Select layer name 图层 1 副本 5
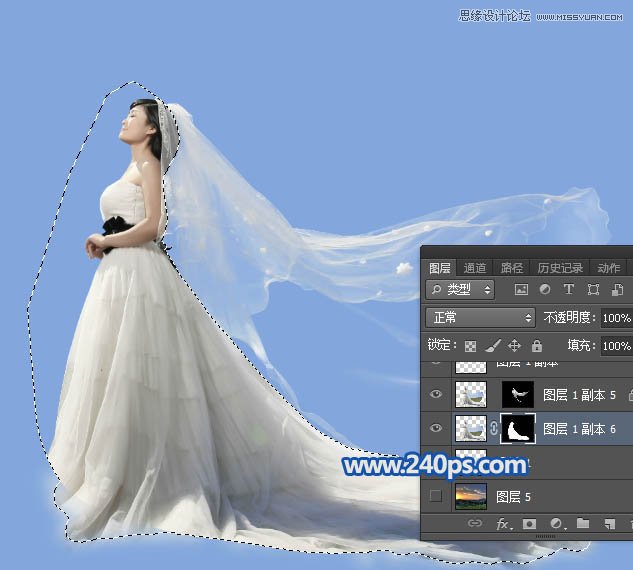This screenshot has width=633, height=570. pyautogui.click(x=579, y=394)
